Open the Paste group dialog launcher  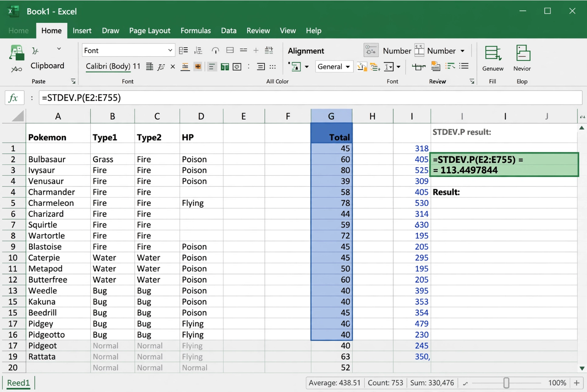[73, 81]
